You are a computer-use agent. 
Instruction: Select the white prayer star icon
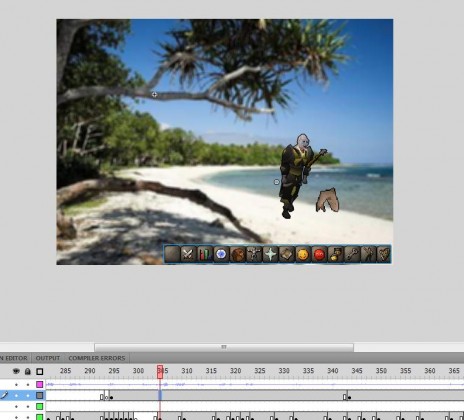(270, 255)
